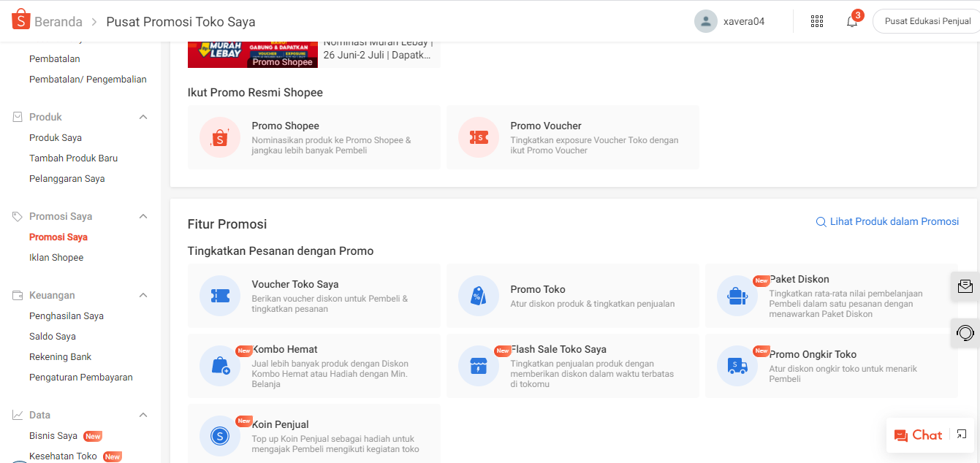Select Tambah Produk Baru

click(x=73, y=158)
